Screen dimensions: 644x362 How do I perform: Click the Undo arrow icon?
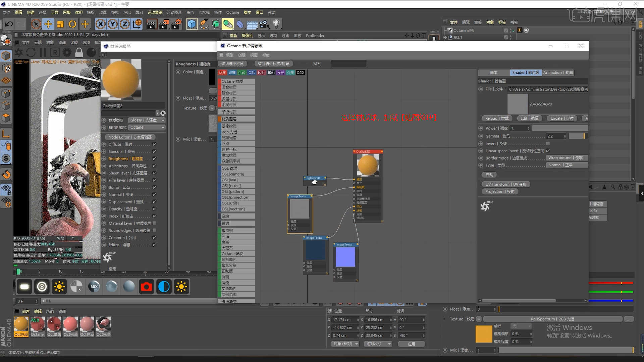(x=9, y=24)
